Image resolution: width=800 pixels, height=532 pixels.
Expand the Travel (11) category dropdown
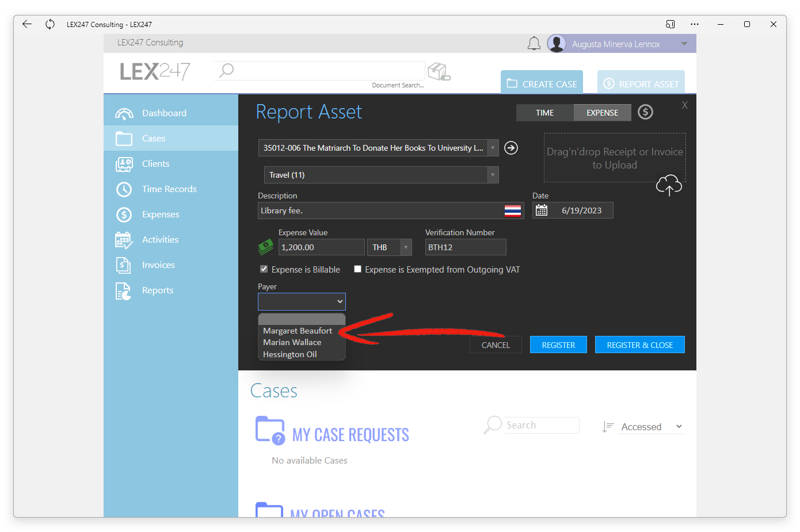(x=493, y=175)
